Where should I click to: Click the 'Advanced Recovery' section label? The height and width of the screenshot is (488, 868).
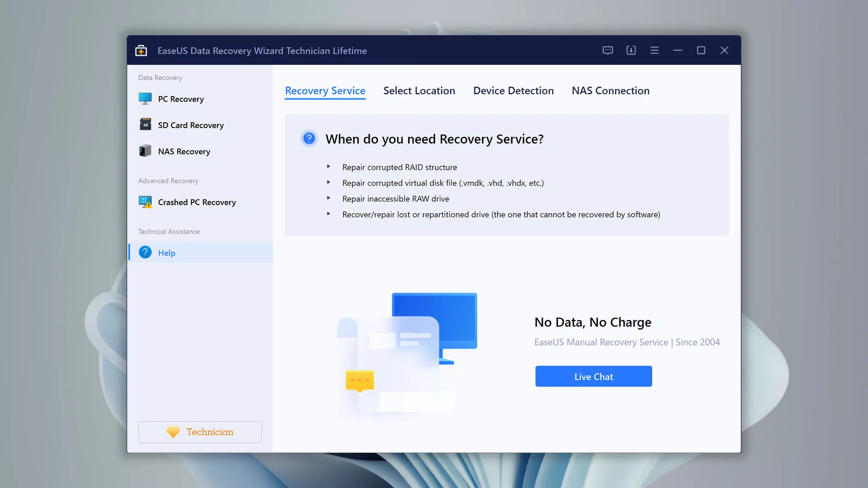tap(168, 181)
